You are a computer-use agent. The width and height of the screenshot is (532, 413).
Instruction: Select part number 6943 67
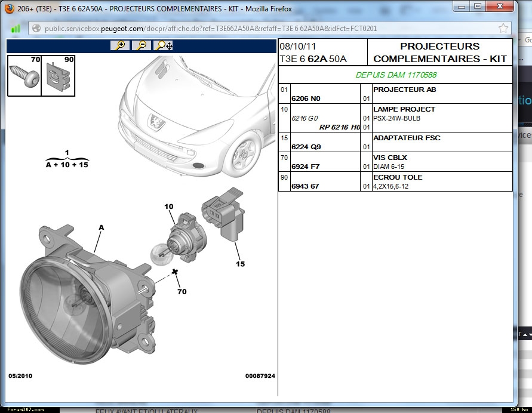[x=305, y=186]
